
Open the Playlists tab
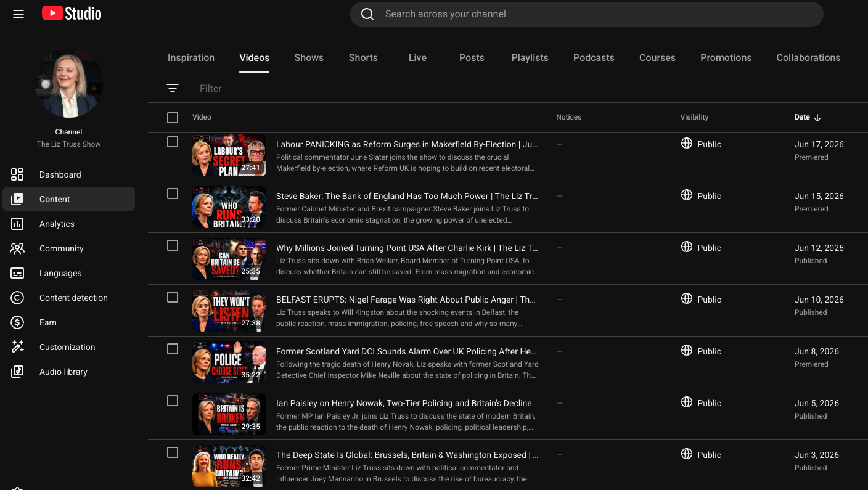(530, 57)
